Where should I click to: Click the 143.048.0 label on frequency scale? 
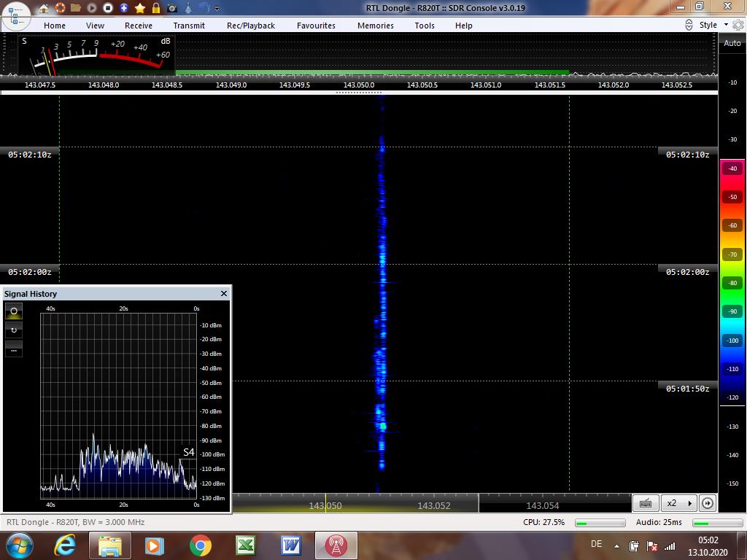coord(104,85)
